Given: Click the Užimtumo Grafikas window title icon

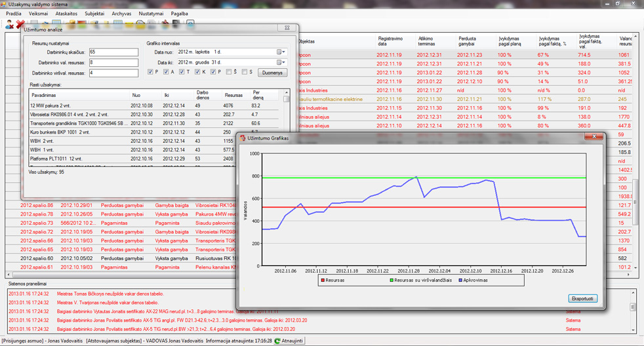Looking at the screenshot, I should click(243, 138).
